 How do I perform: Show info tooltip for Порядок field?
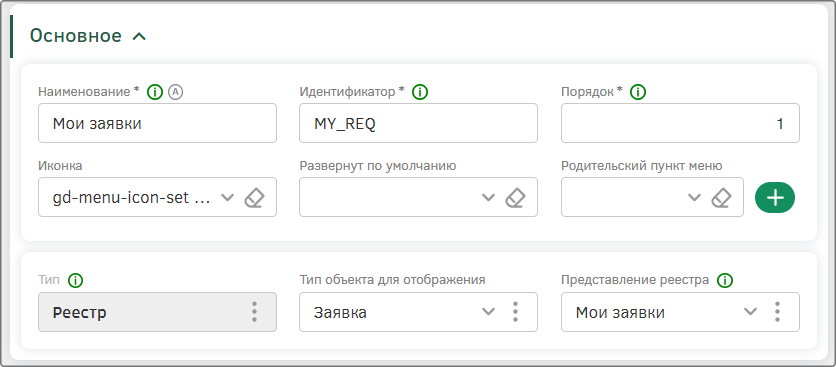point(638,92)
